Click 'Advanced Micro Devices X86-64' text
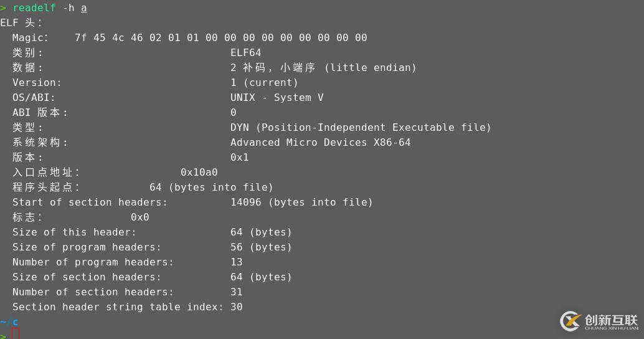644x339 pixels. 320,143
